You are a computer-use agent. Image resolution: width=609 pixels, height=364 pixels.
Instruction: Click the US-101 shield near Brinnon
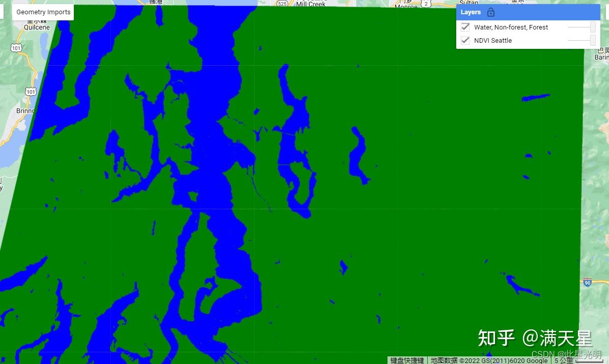click(30, 92)
